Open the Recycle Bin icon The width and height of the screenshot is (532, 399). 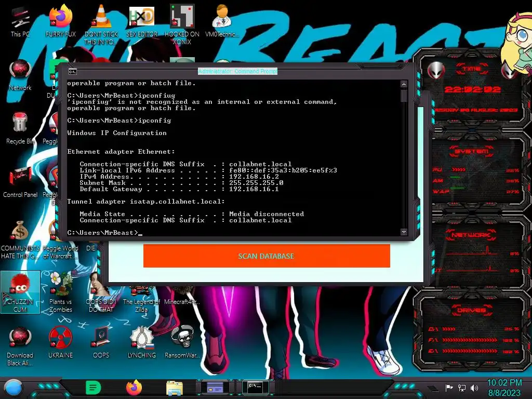20,129
